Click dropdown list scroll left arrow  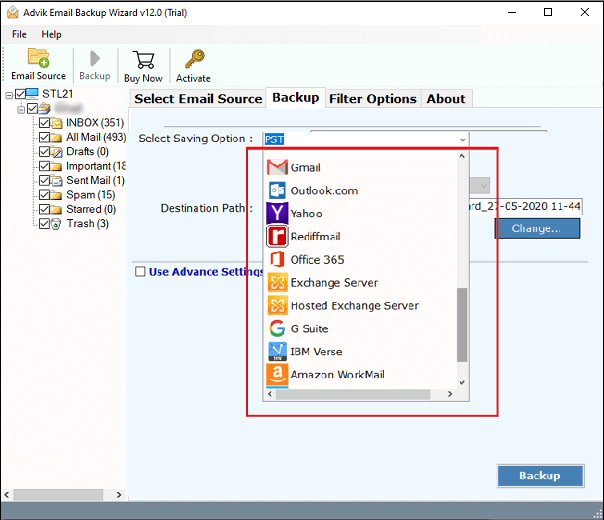click(270, 394)
